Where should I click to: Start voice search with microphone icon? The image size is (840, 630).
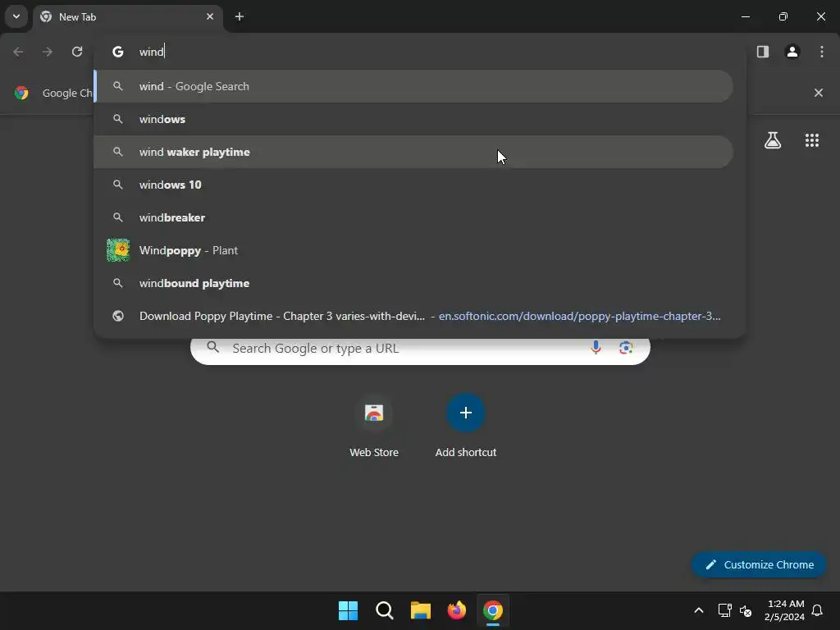coord(596,348)
